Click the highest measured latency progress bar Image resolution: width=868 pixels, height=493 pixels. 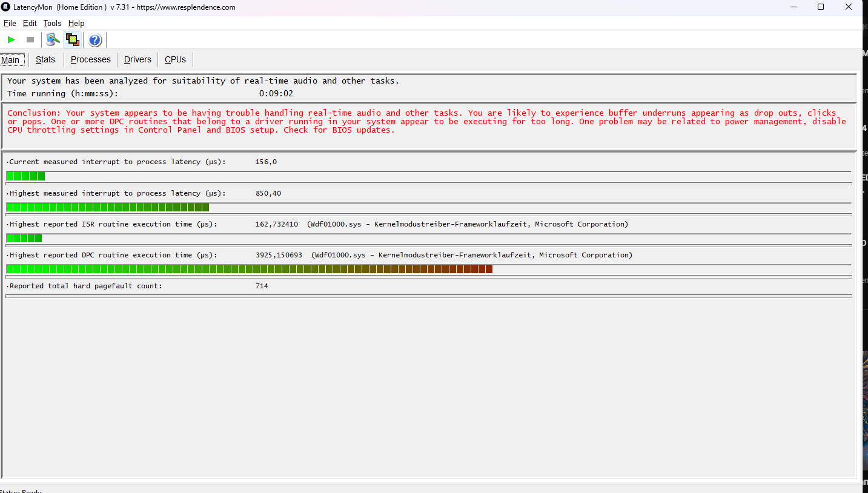point(429,207)
